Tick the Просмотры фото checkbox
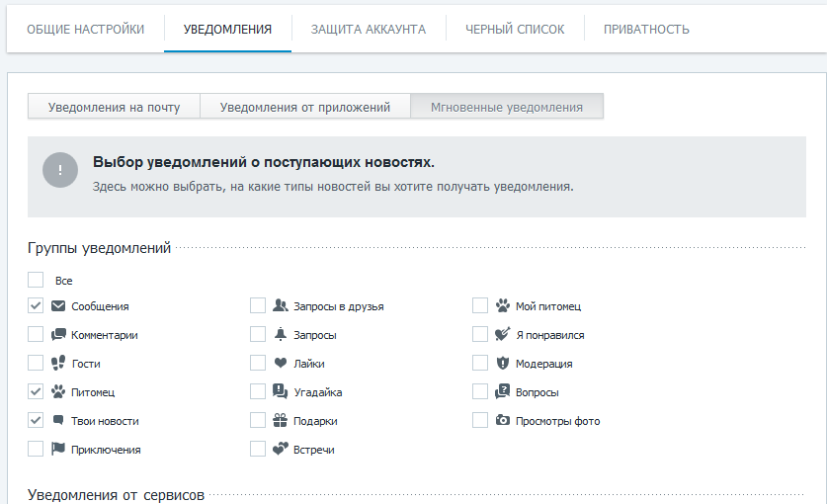The image size is (827, 504). point(480,420)
